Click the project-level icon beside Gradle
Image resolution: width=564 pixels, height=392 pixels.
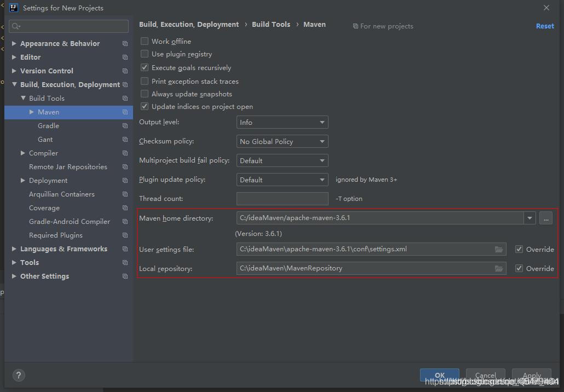125,125
